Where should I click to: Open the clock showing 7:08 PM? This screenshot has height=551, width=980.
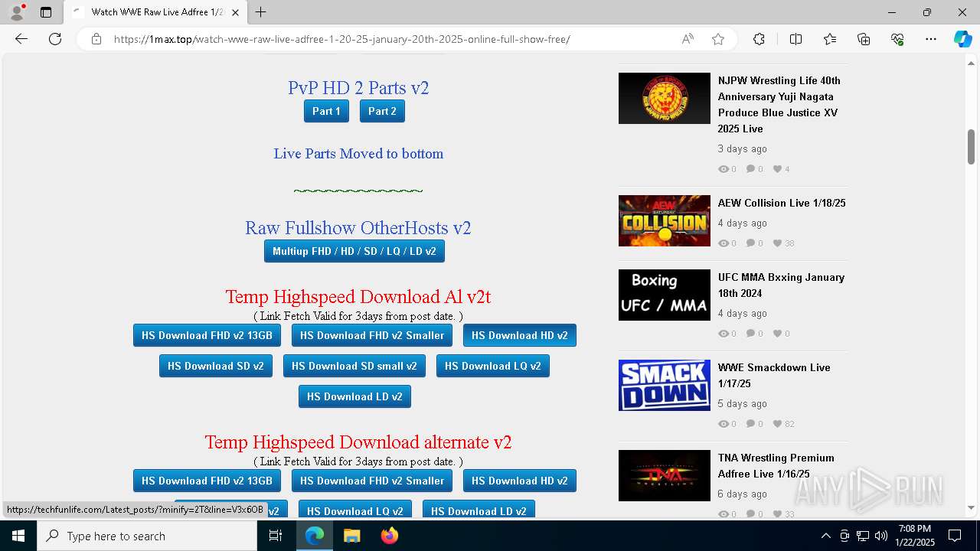[x=915, y=536]
